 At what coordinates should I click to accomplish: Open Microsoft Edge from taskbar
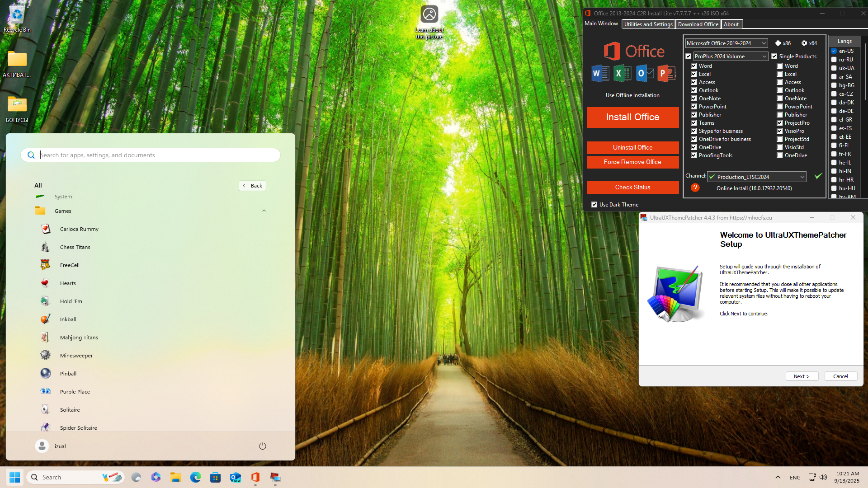[x=195, y=477]
